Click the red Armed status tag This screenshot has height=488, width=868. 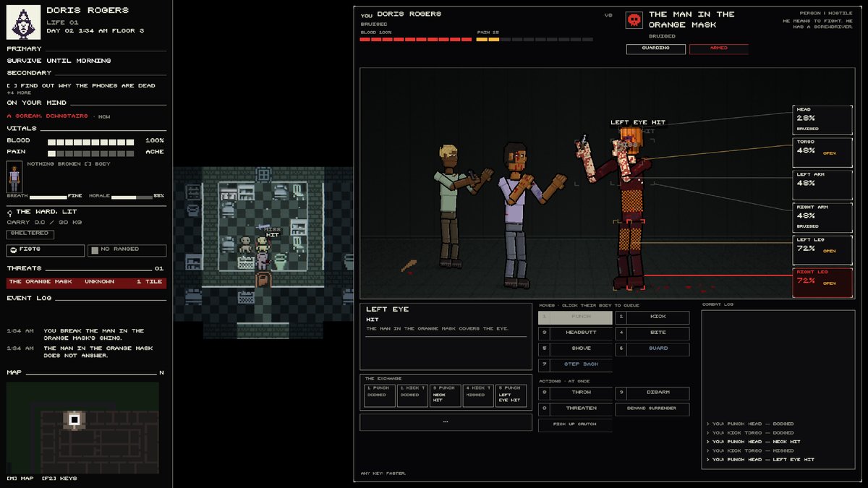click(x=719, y=48)
